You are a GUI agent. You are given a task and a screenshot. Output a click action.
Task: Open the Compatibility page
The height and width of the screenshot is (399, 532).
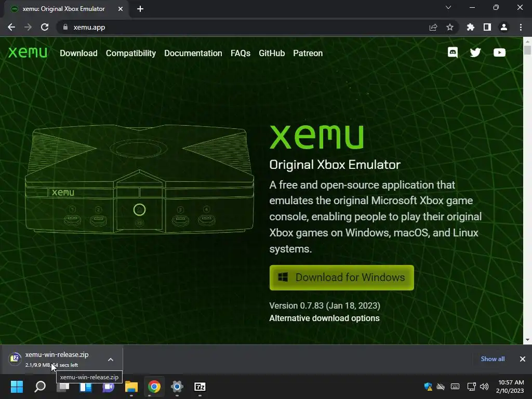[x=131, y=54]
